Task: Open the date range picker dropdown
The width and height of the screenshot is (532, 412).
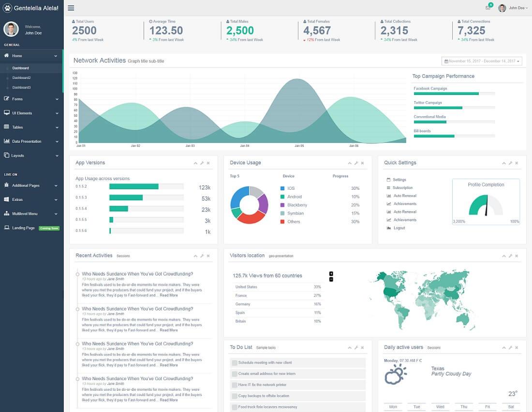Action: [x=482, y=61]
